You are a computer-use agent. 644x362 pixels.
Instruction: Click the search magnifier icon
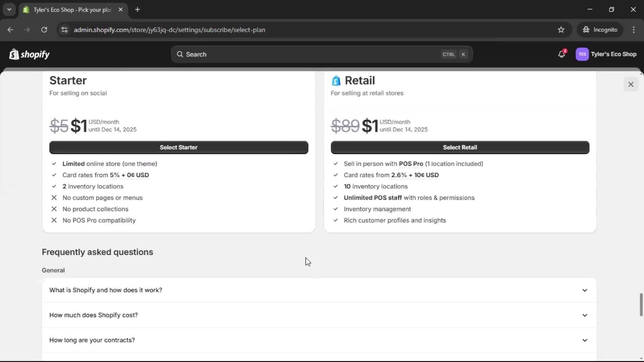pyautogui.click(x=180, y=54)
